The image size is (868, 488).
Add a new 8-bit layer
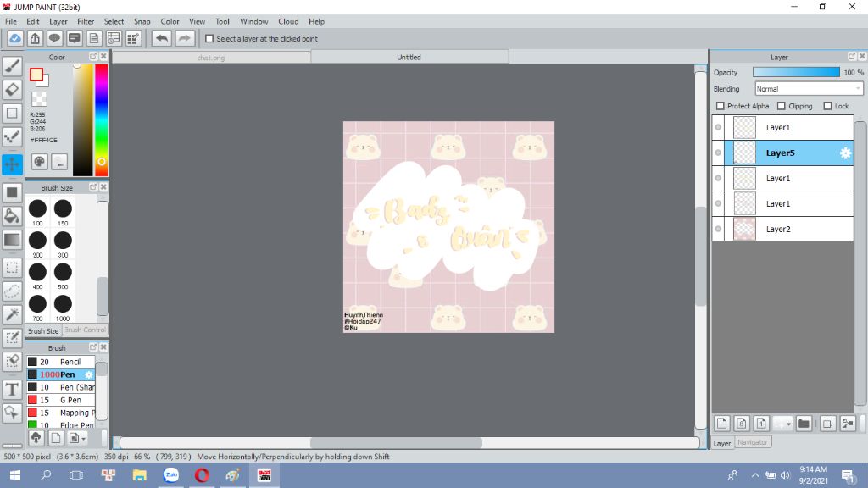(x=742, y=424)
